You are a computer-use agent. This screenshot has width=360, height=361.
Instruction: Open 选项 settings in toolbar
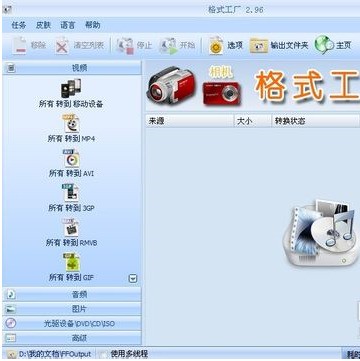point(226,45)
